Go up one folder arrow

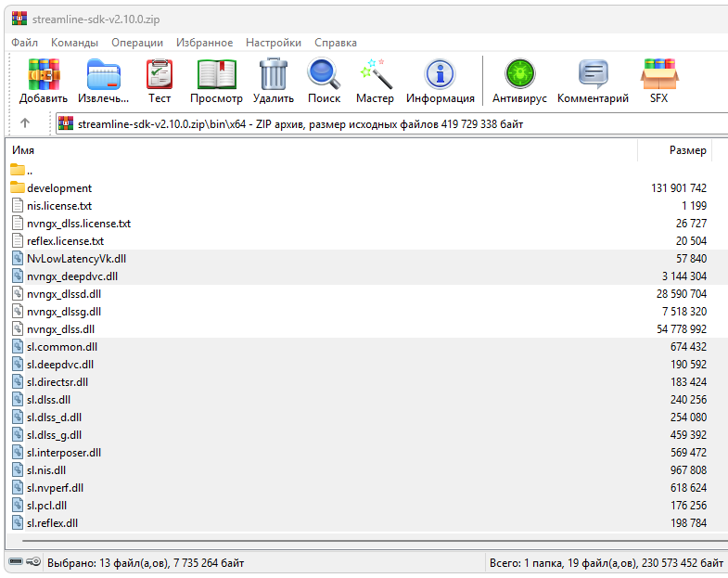(x=25, y=123)
